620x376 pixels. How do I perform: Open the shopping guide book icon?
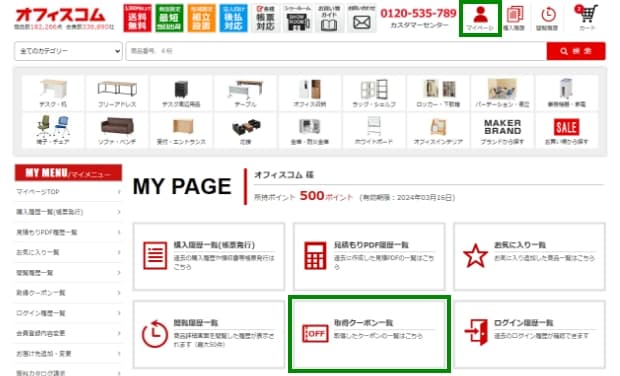tap(329, 18)
